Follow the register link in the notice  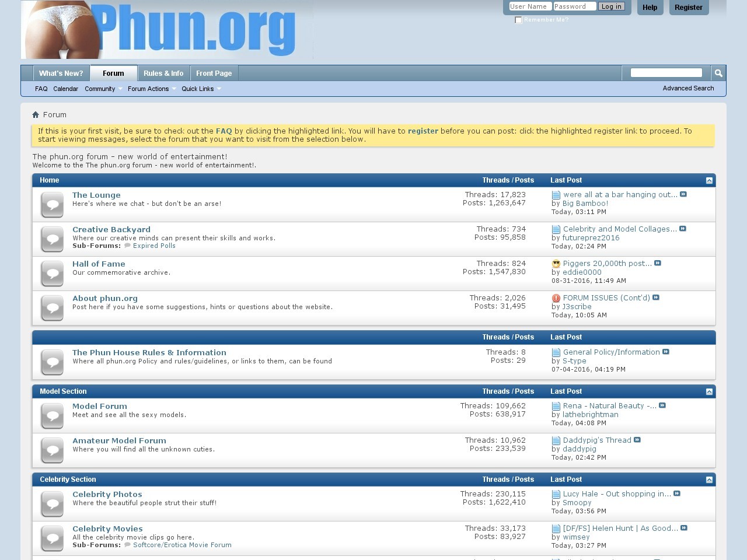point(423,131)
